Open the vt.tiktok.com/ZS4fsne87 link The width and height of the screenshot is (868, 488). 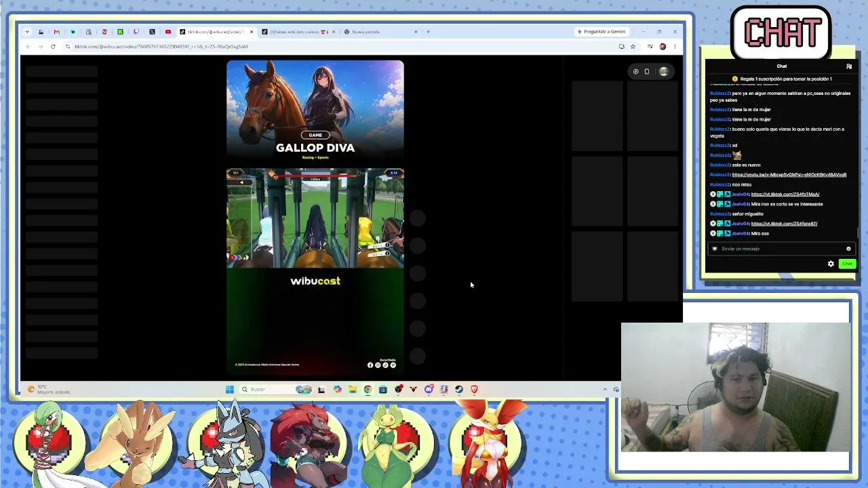click(785, 224)
